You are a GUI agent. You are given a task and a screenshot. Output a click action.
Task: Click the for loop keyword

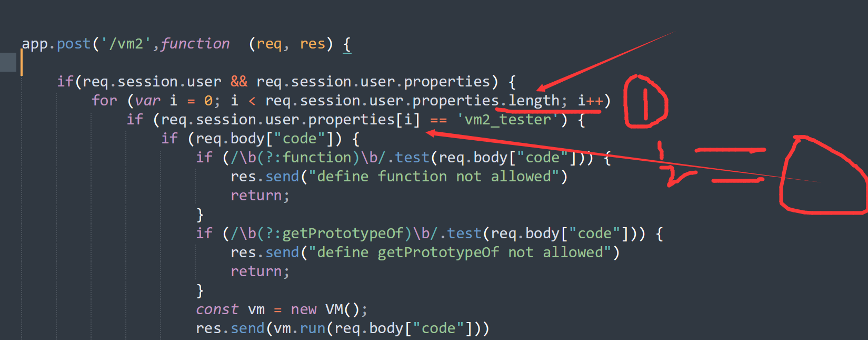click(105, 101)
